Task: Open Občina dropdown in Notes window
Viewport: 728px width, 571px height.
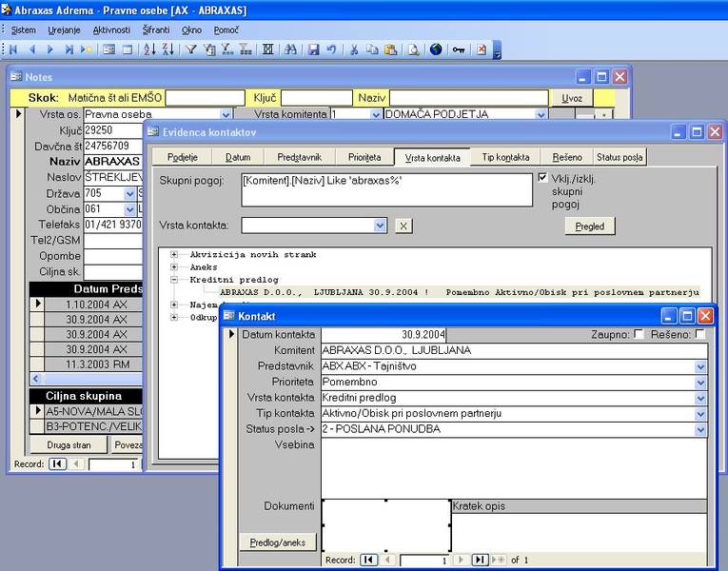Action: click(130, 209)
